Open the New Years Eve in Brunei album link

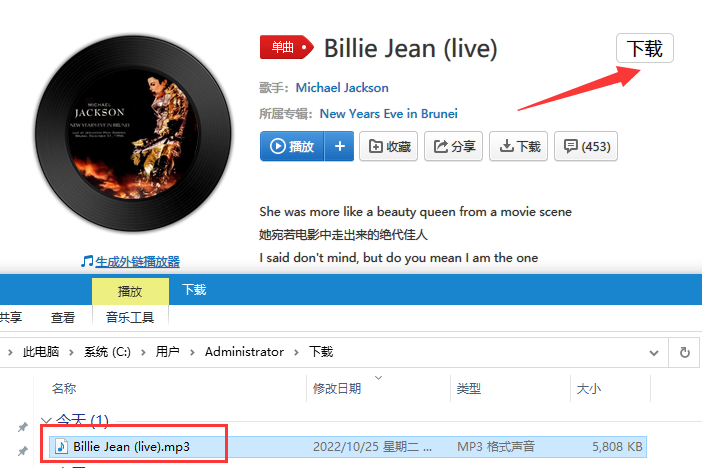pos(389,114)
